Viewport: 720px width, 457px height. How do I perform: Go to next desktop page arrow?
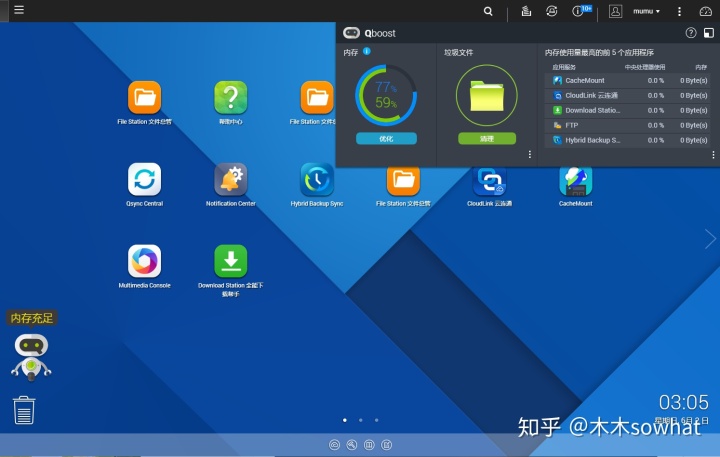[x=710, y=239]
